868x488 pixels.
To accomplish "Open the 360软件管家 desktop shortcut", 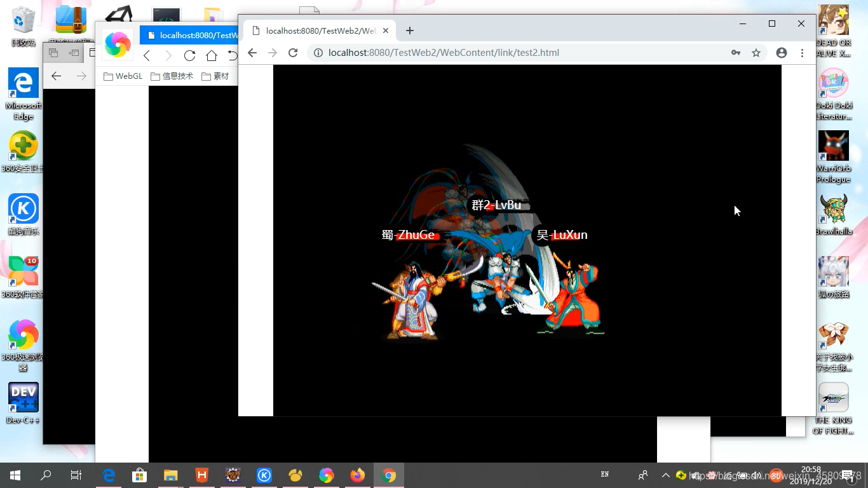I will point(24,277).
